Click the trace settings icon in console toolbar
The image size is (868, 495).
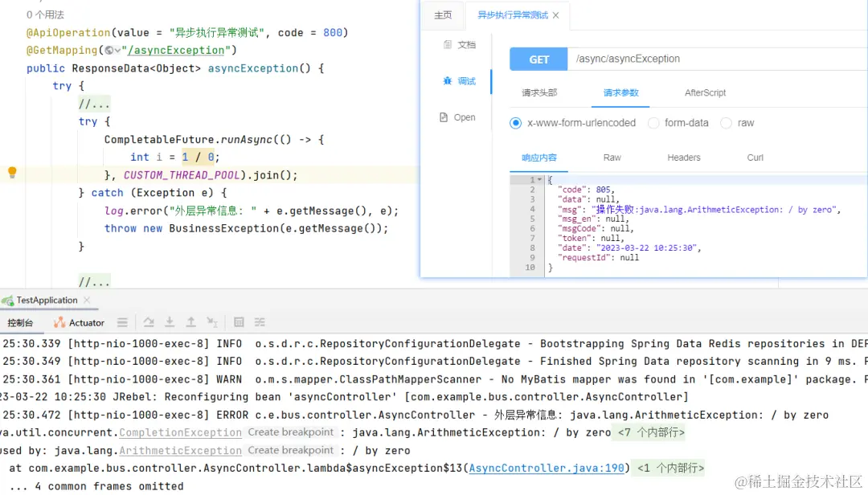[260, 322]
